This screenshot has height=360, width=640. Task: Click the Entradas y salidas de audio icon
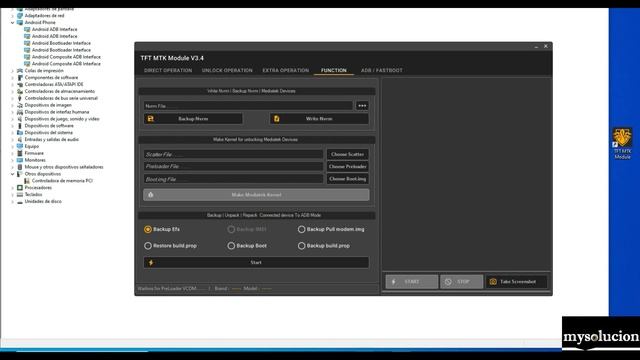[20, 140]
